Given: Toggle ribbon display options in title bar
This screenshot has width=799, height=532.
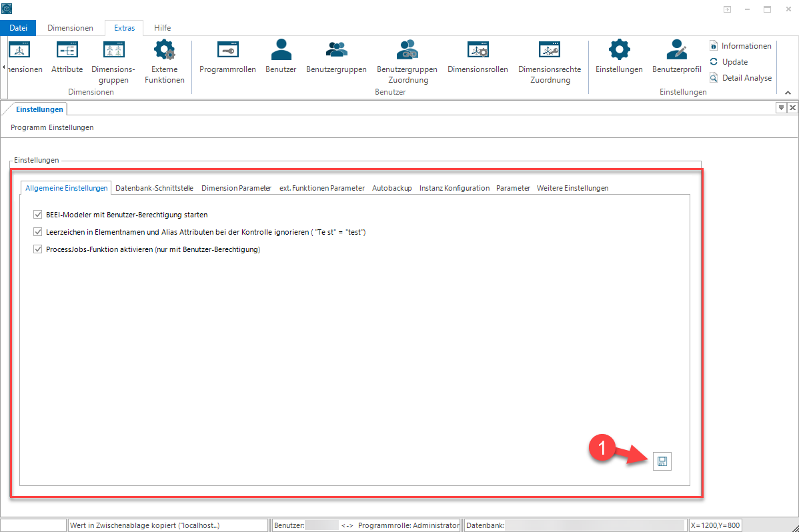Looking at the screenshot, I should pyautogui.click(x=727, y=9).
